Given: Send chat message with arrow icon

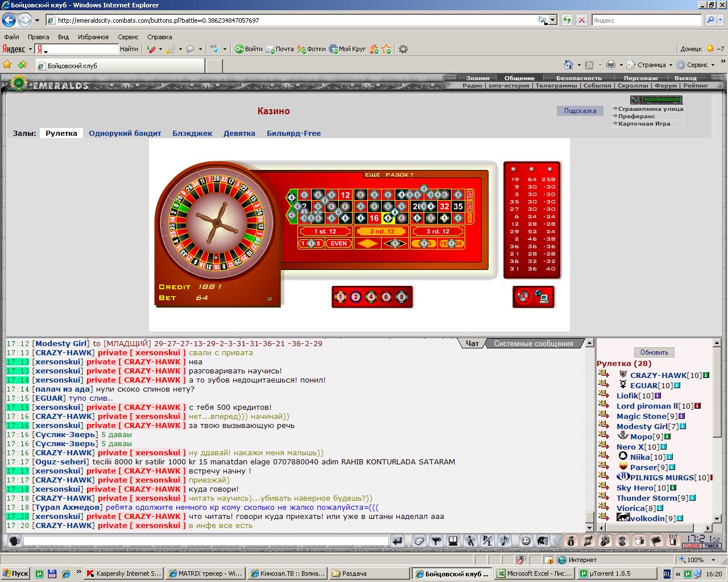Looking at the screenshot, I should coord(398,541).
